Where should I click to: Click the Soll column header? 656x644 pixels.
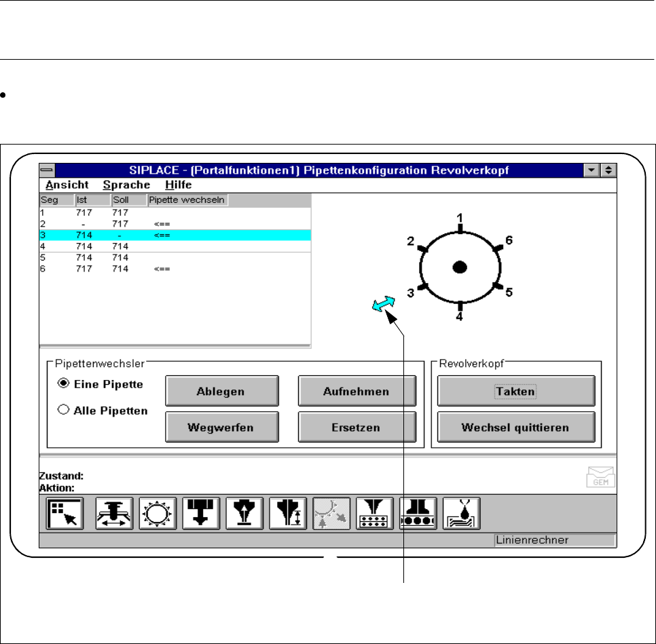click(129, 200)
